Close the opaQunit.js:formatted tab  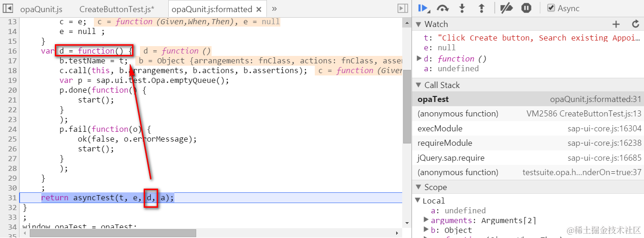point(259,9)
